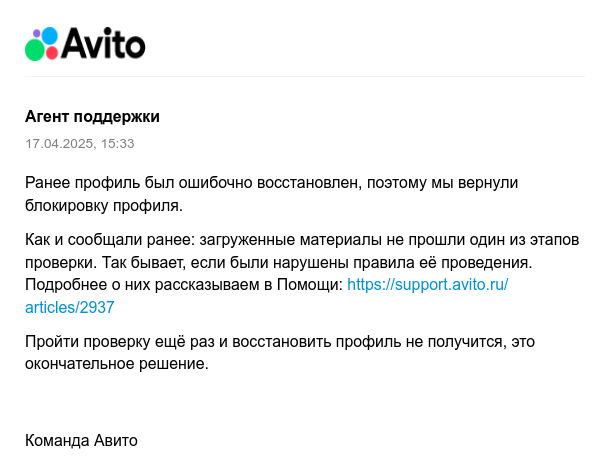Click the 17.04.2025, 15:33 timestamp
Viewport: 602px width, 462px height.
coord(79,144)
